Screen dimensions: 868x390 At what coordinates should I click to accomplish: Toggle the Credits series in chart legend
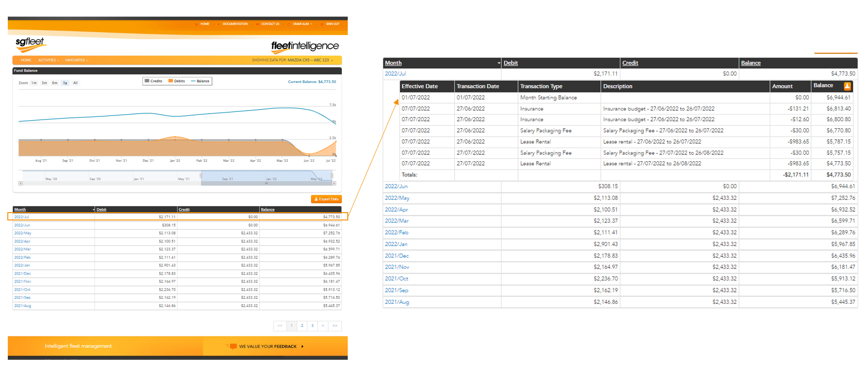point(153,81)
